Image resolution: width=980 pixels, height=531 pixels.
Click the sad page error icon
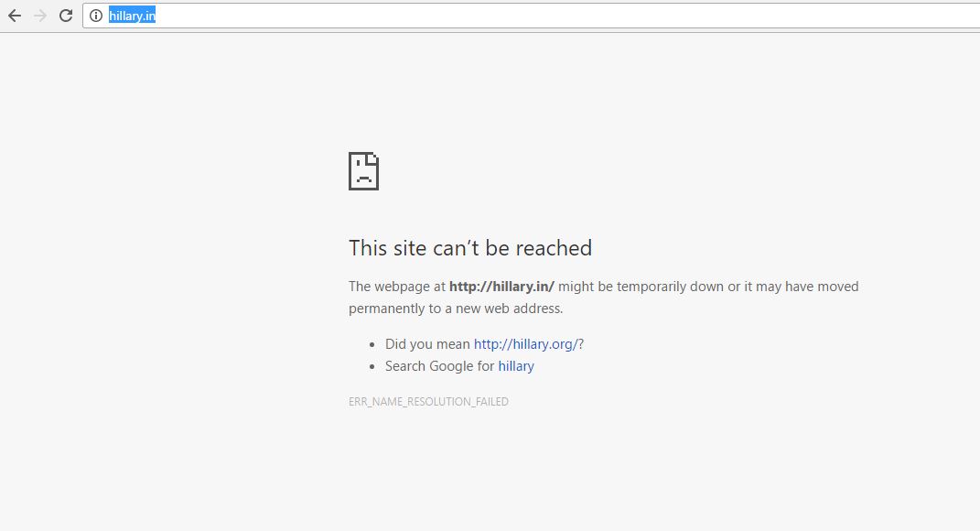[364, 171]
